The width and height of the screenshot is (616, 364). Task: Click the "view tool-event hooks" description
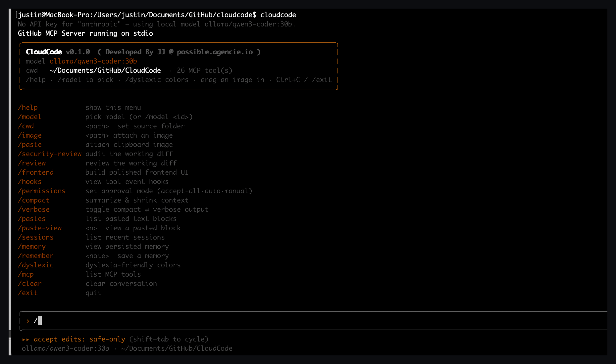click(x=127, y=182)
